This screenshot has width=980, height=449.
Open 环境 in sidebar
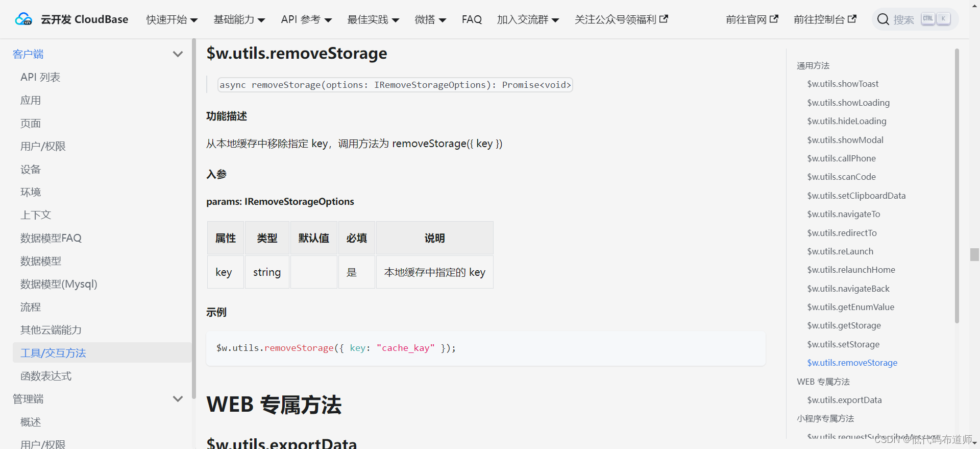[31, 192]
